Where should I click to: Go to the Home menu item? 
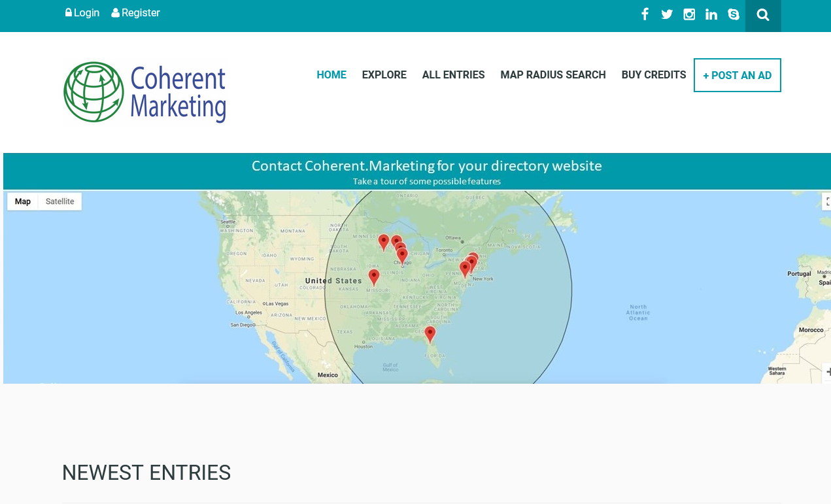(x=331, y=75)
